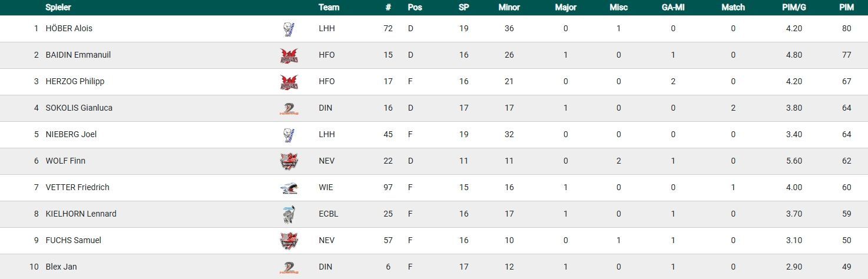The image size is (868, 279).
Task: Click the HFO logo next to BAIDIN Emmanuil
Action: point(289,55)
